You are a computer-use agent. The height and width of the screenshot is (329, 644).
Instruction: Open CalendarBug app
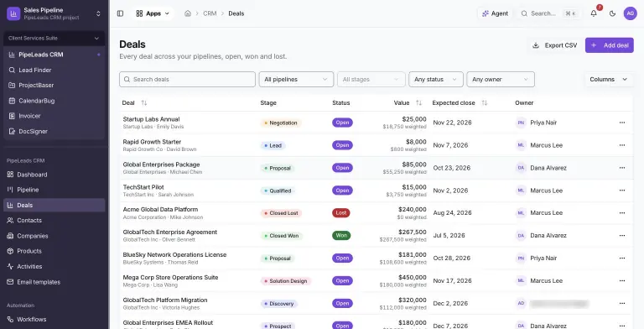[x=54, y=101]
